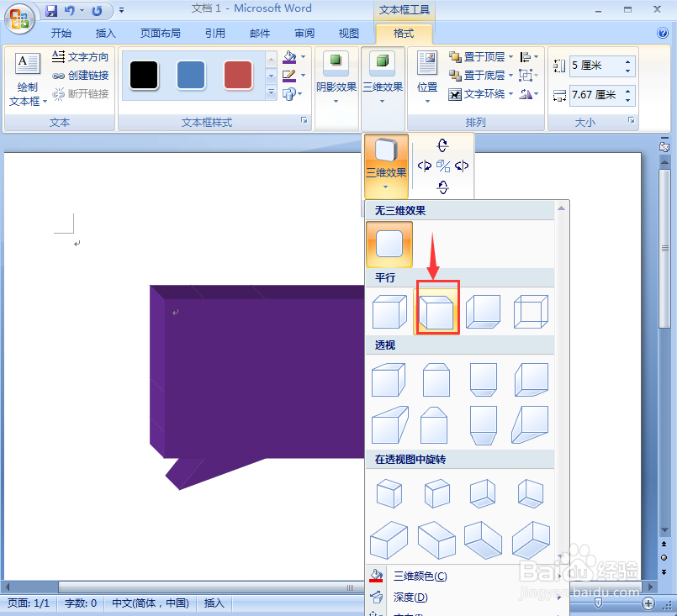
Task: Click the 位置 position icon
Action: point(427,63)
